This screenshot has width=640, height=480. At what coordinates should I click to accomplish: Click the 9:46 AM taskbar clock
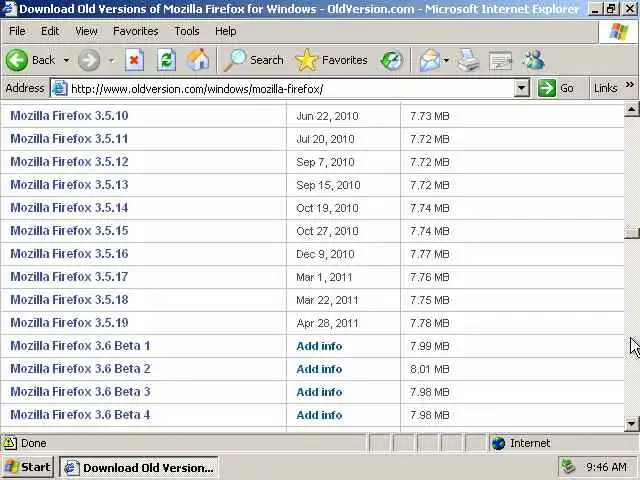click(606, 467)
